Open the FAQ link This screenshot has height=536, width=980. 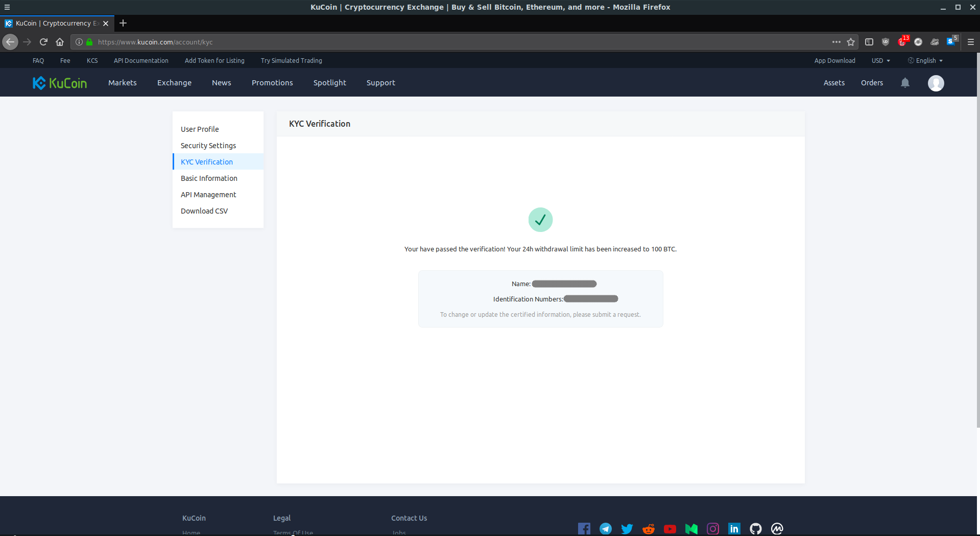pos(38,60)
